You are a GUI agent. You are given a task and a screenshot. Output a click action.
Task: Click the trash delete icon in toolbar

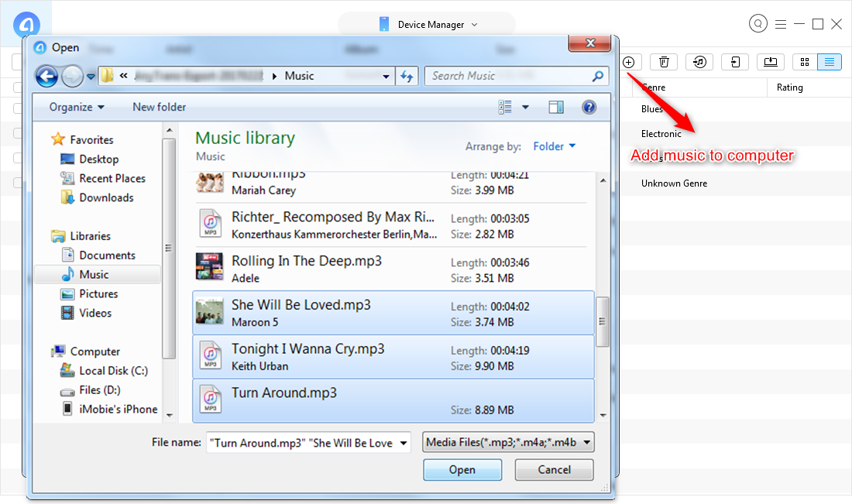point(664,62)
